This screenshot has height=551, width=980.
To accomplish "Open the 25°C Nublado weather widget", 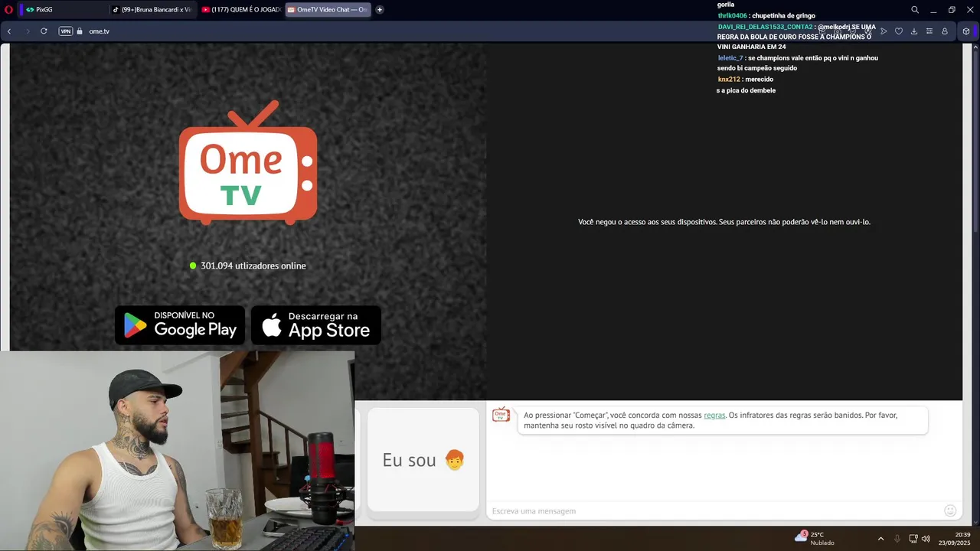I will (814, 538).
